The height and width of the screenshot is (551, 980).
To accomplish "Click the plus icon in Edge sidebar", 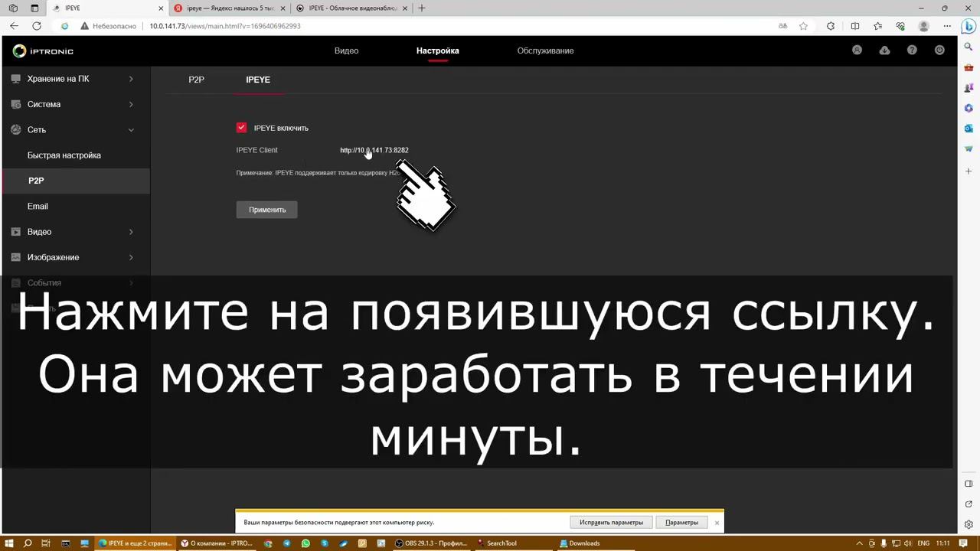I will click(969, 171).
